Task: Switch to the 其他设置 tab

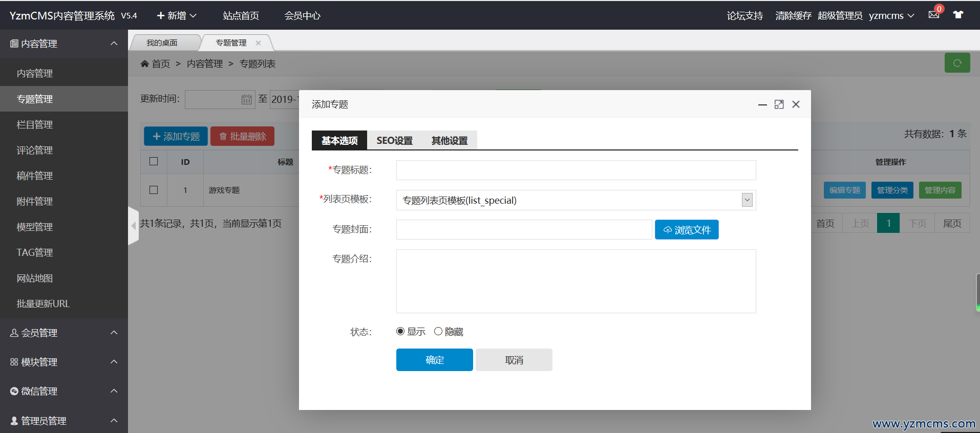Action: click(x=449, y=140)
